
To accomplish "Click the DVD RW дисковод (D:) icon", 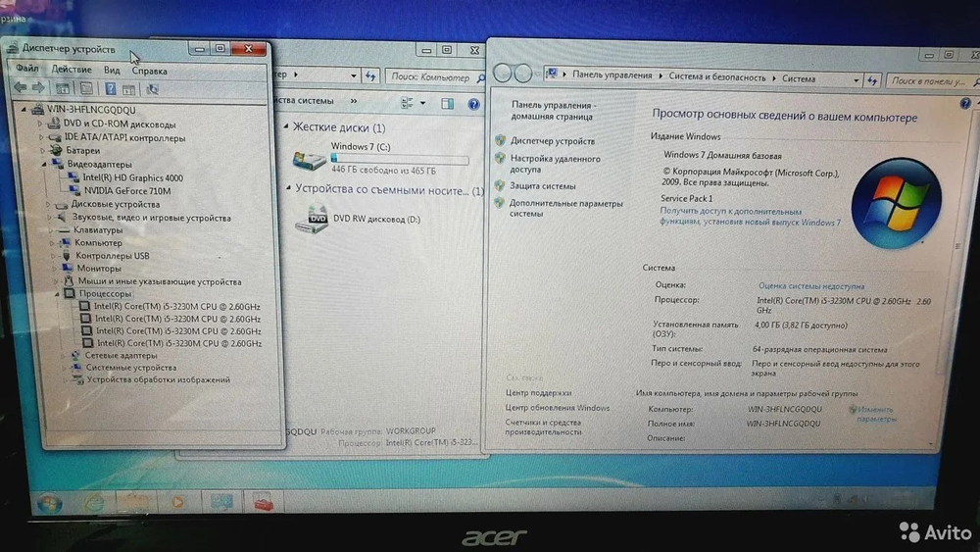I will pos(312,219).
